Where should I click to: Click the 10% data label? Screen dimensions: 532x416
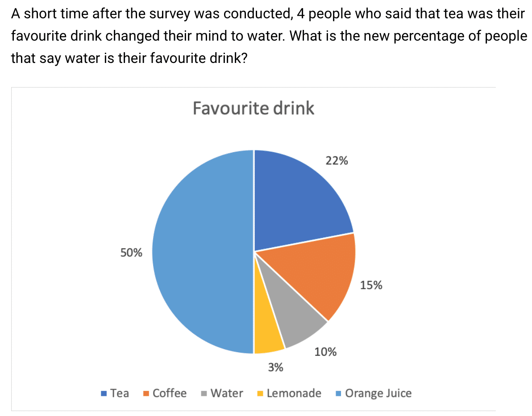point(326,352)
